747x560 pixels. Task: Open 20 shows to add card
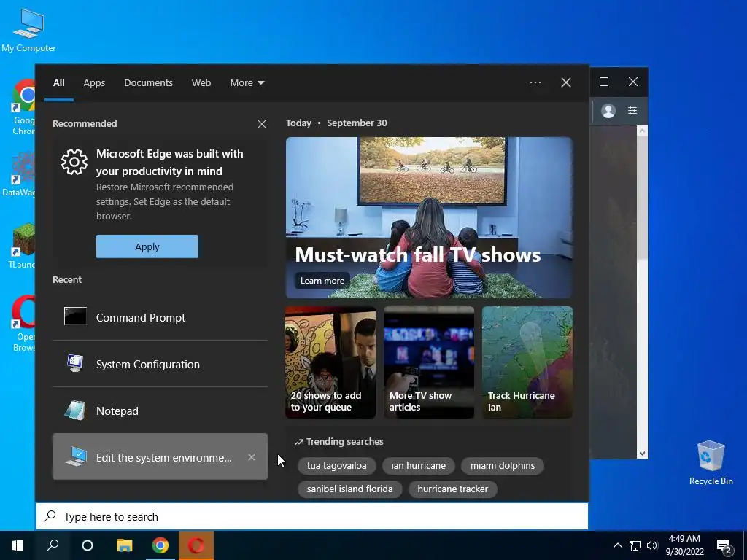pos(330,362)
